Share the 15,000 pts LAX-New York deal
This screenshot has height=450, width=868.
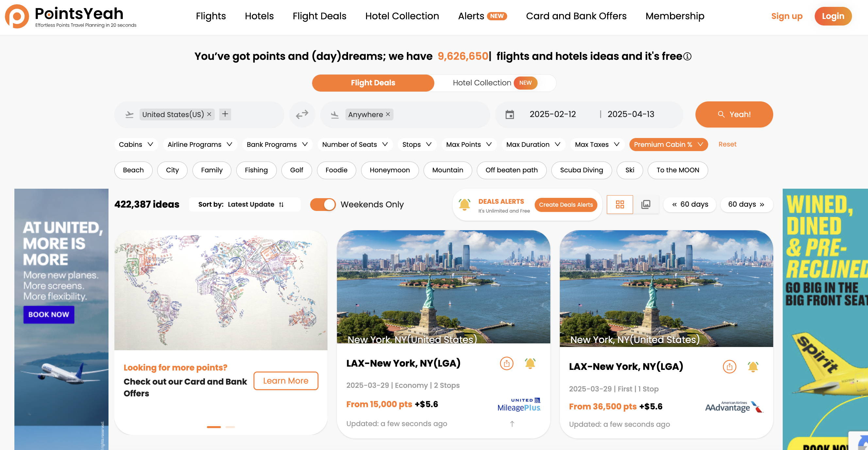point(507,363)
